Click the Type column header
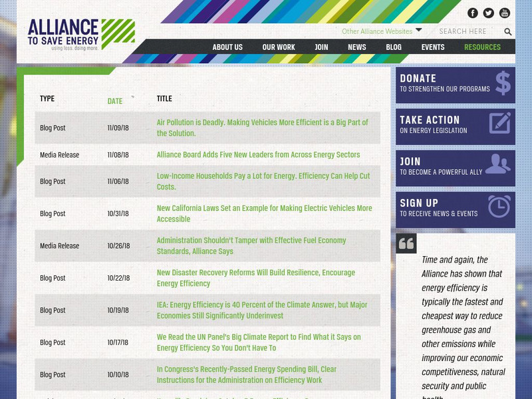Image resolution: width=532 pixels, height=399 pixels. 47,98
